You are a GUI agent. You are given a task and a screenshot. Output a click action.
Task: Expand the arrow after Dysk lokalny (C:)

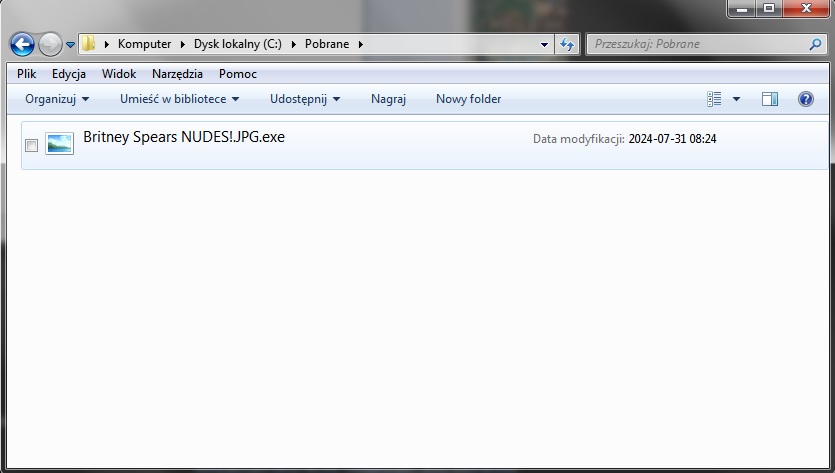pyautogui.click(x=293, y=44)
